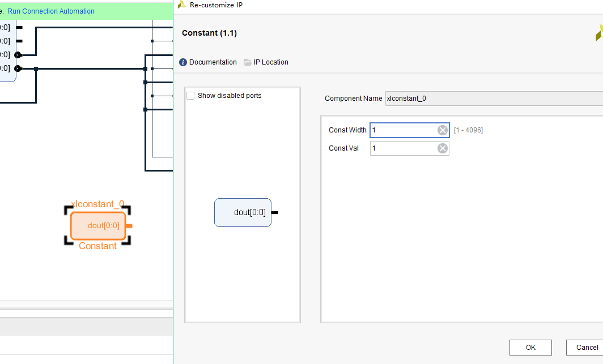Click the IP Location folder icon

point(247,62)
